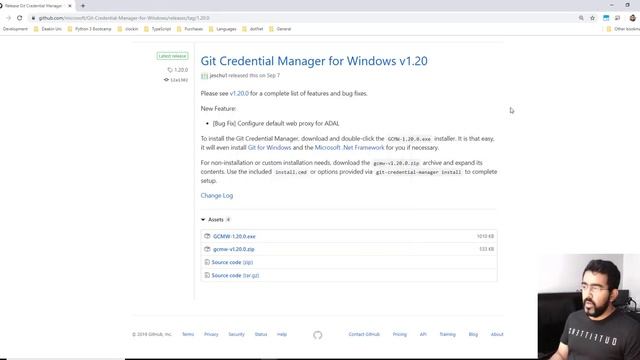Restore the browser window size
Image resolution: width=640 pixels, height=360 pixels.
pyautogui.click(x=627, y=5)
